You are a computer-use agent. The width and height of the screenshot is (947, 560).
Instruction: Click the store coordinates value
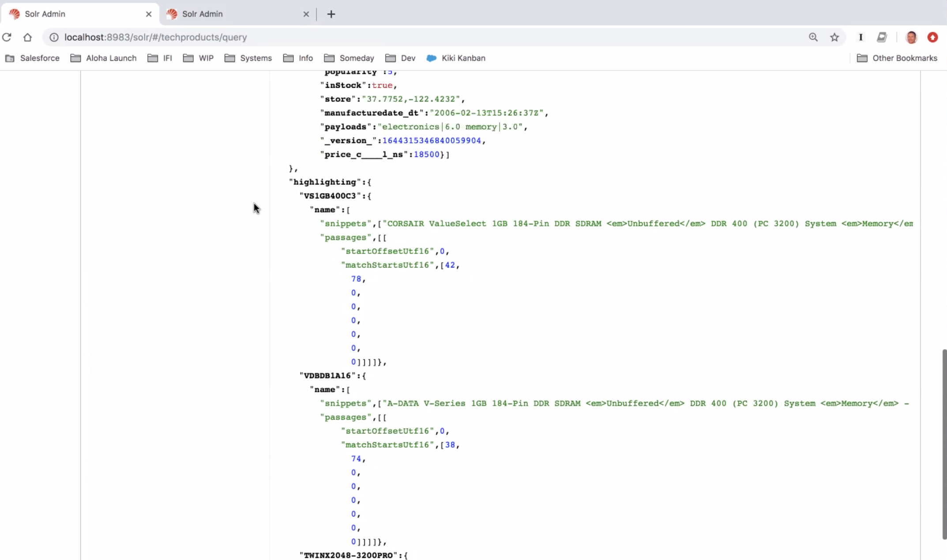tap(411, 99)
